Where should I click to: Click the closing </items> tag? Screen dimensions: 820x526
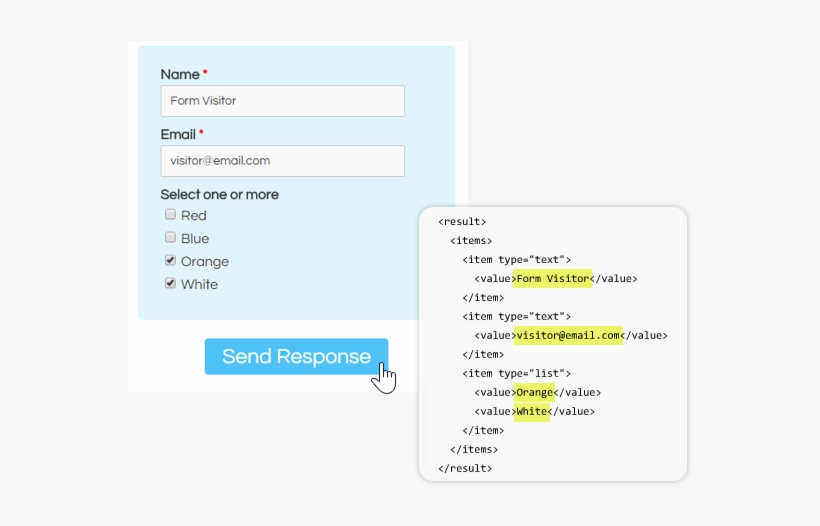click(474, 449)
